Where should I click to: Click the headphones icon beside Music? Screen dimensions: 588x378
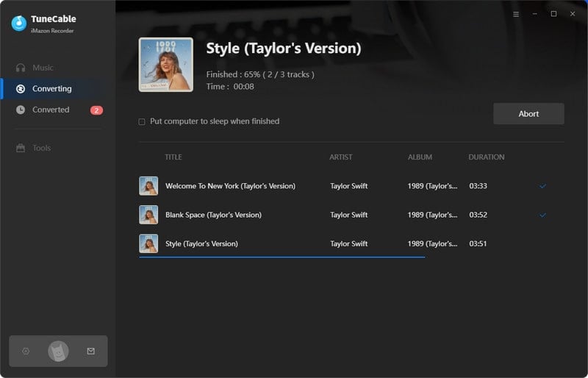pos(21,68)
